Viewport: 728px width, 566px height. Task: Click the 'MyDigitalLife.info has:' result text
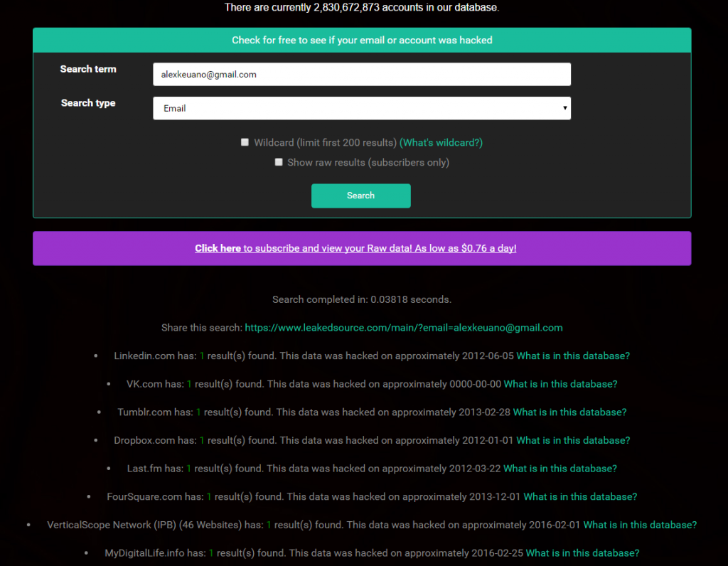pyautogui.click(x=155, y=553)
